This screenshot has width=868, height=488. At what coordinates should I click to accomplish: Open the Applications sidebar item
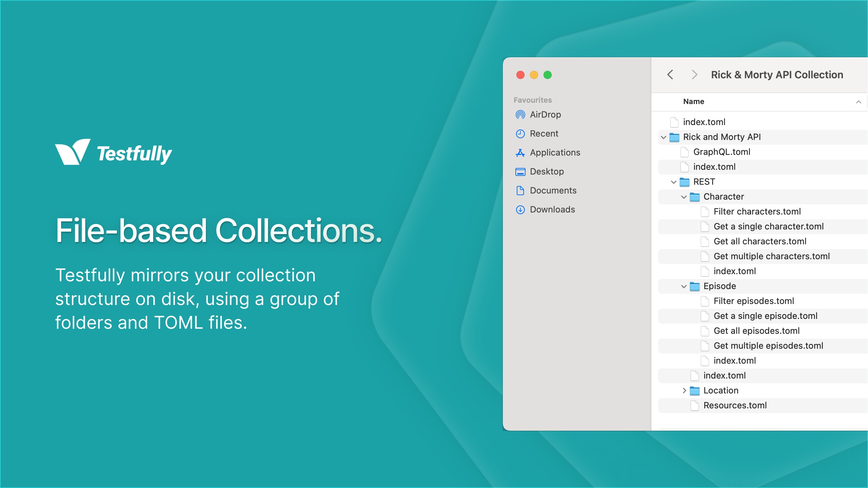click(555, 152)
